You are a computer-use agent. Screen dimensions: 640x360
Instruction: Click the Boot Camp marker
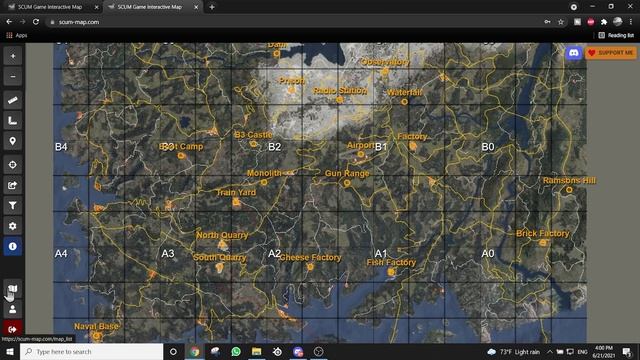[x=181, y=156]
